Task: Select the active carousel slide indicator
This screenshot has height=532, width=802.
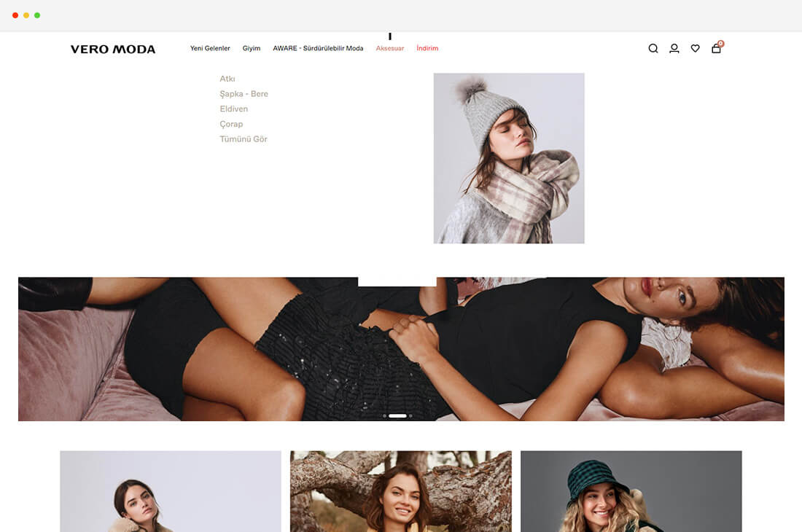Action: pos(397,415)
